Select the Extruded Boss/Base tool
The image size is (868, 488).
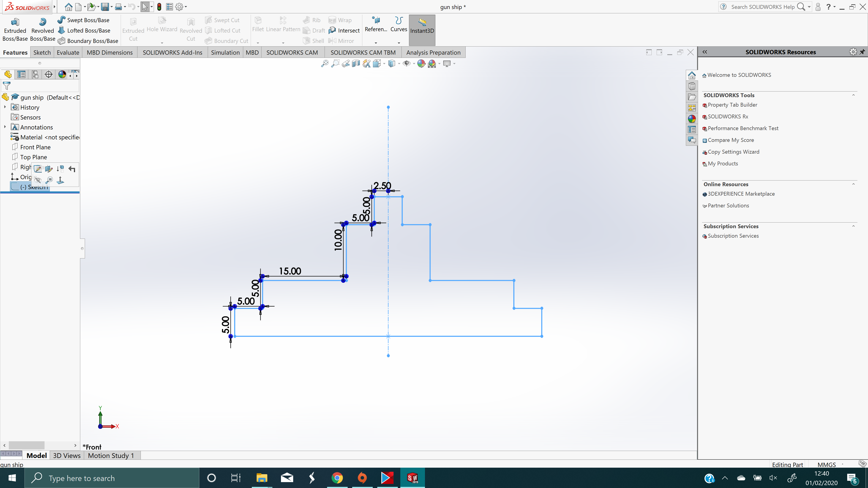pos(15,30)
